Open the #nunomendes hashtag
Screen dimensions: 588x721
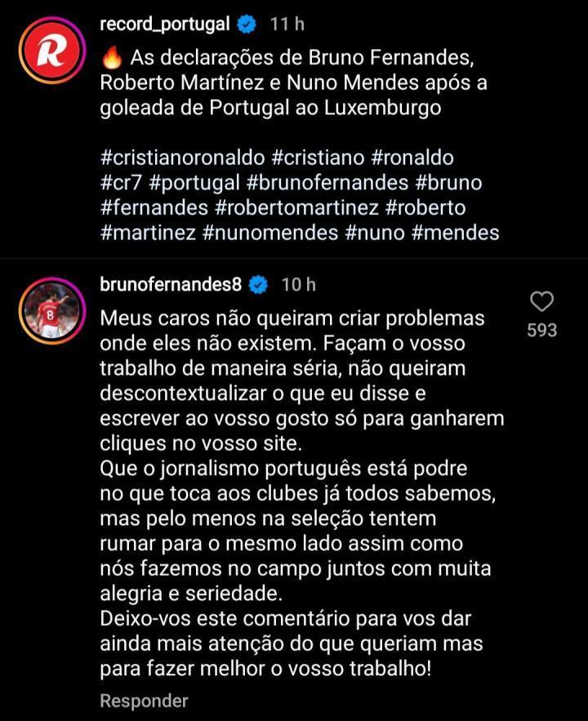pos(269,233)
